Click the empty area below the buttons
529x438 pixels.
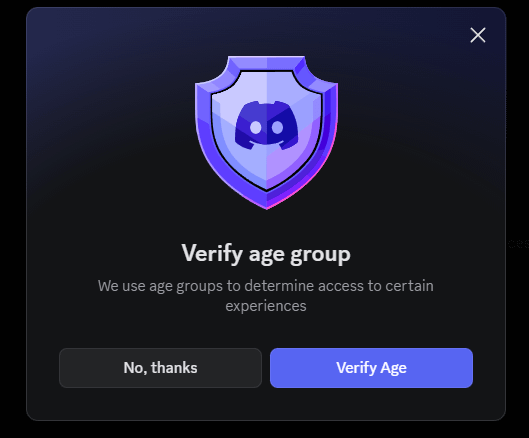(266, 404)
